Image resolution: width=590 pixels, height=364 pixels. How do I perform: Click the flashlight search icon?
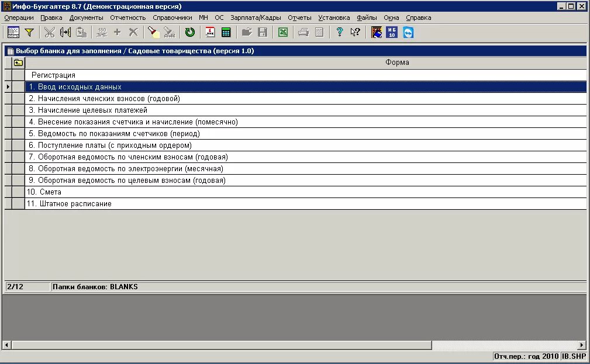pos(154,32)
